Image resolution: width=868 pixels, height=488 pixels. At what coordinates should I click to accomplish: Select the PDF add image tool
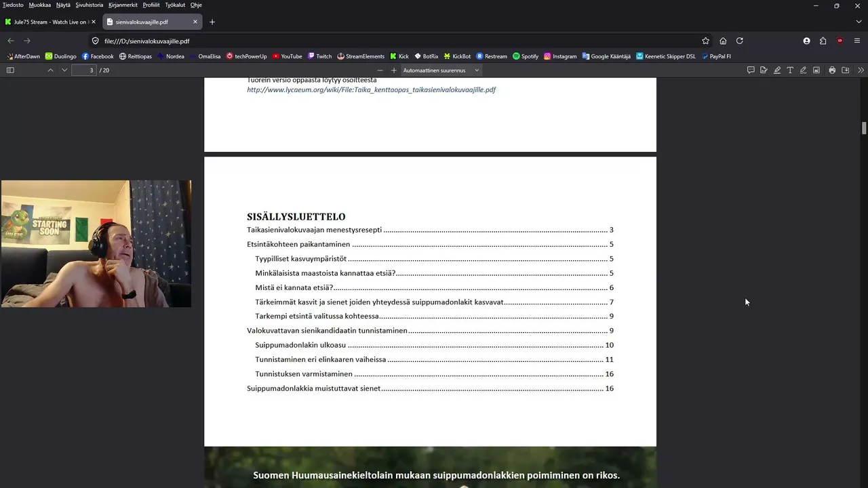point(816,70)
